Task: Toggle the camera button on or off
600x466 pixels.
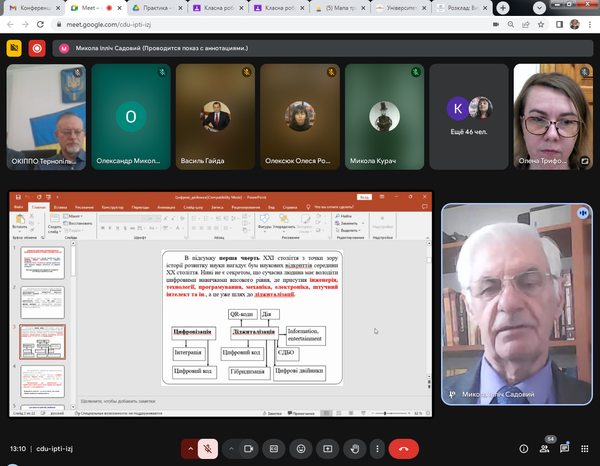Action: coord(250,449)
